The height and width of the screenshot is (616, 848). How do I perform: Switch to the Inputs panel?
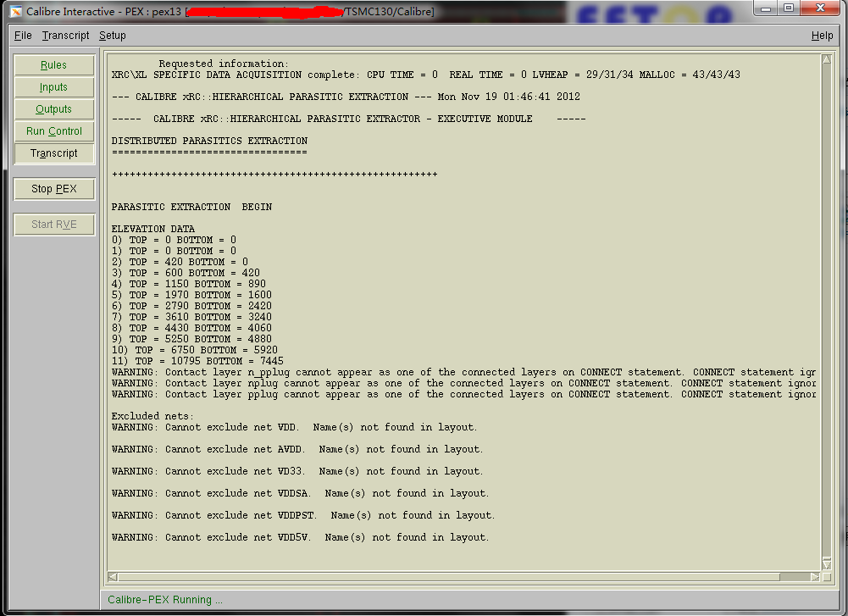pos(53,87)
